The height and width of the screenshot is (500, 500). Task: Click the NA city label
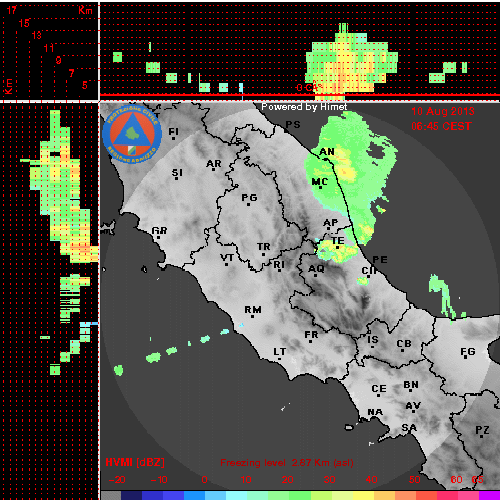click(x=375, y=412)
